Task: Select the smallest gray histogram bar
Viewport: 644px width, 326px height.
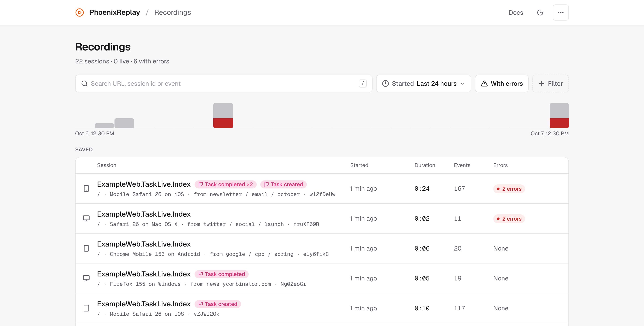Action: point(104,125)
